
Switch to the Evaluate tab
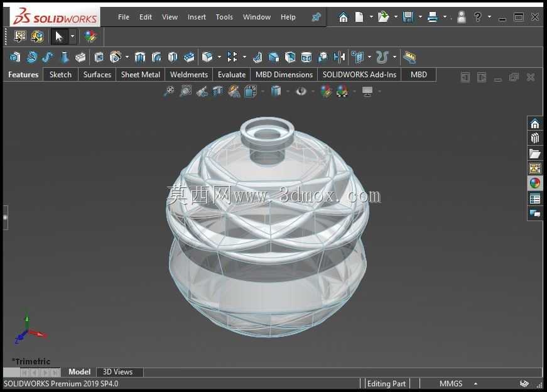pos(232,75)
